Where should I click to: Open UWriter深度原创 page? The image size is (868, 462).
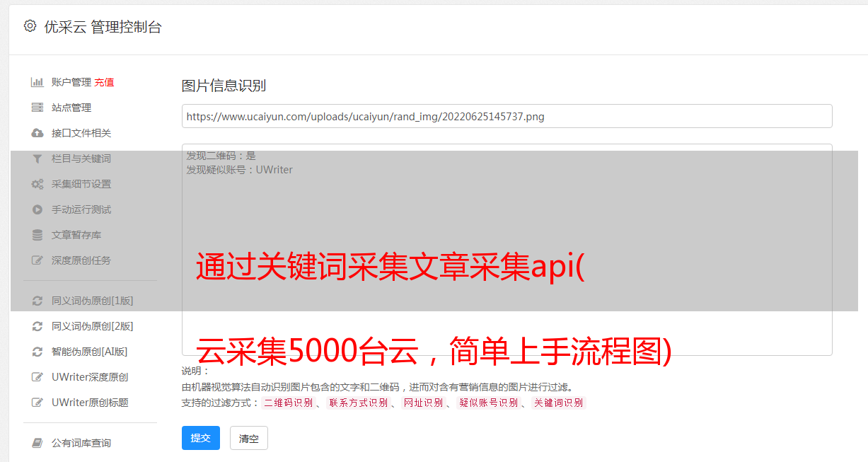pos(90,377)
